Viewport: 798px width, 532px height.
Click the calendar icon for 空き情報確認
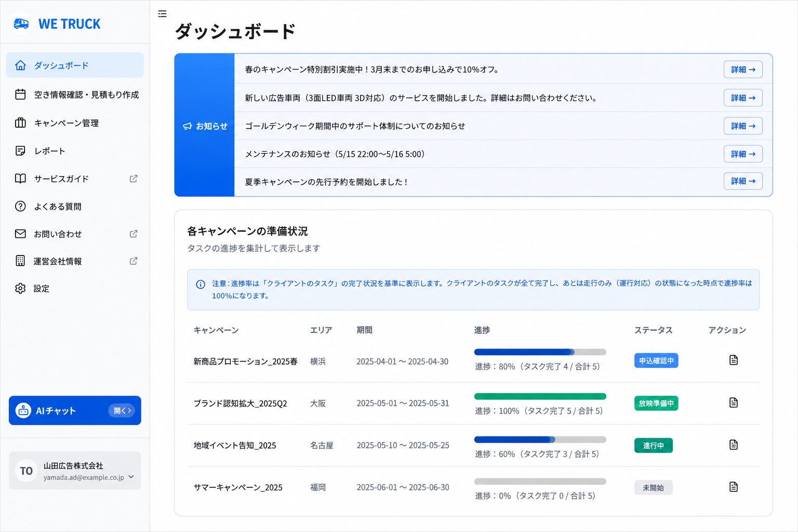point(20,95)
